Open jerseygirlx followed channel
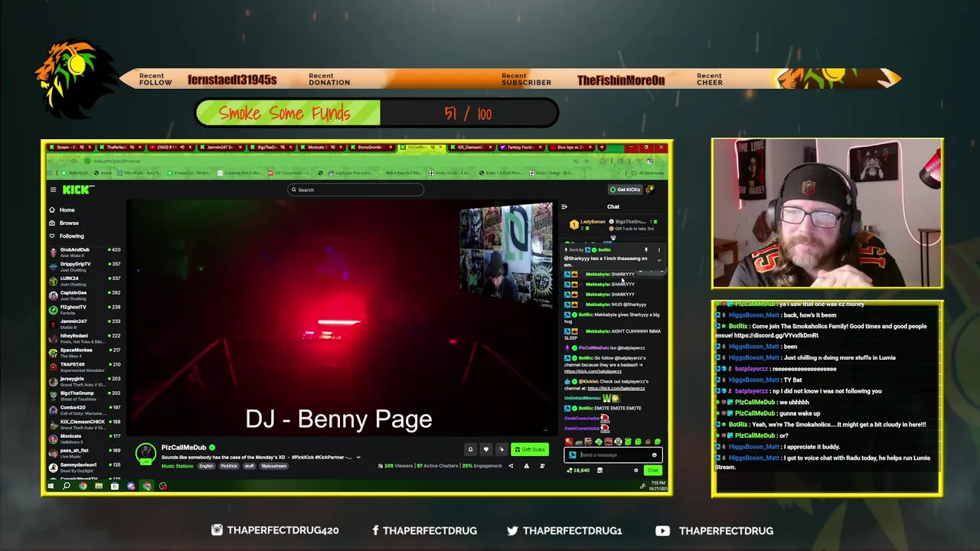Screen dimensions: 980x551 [x=84, y=381]
